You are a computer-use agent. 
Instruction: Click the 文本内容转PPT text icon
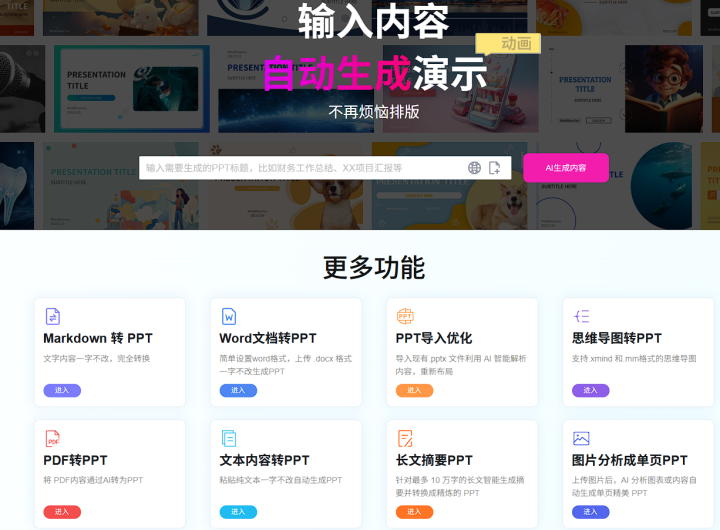pyautogui.click(x=229, y=438)
